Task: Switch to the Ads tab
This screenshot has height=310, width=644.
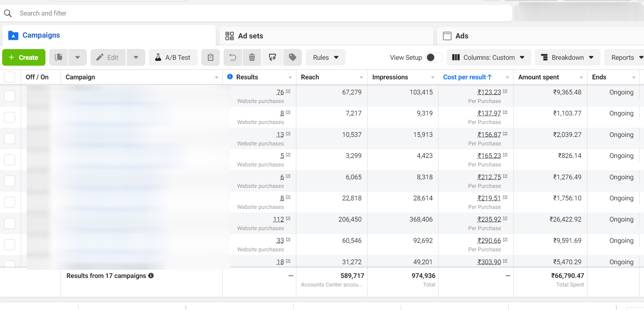Action: coord(541,36)
